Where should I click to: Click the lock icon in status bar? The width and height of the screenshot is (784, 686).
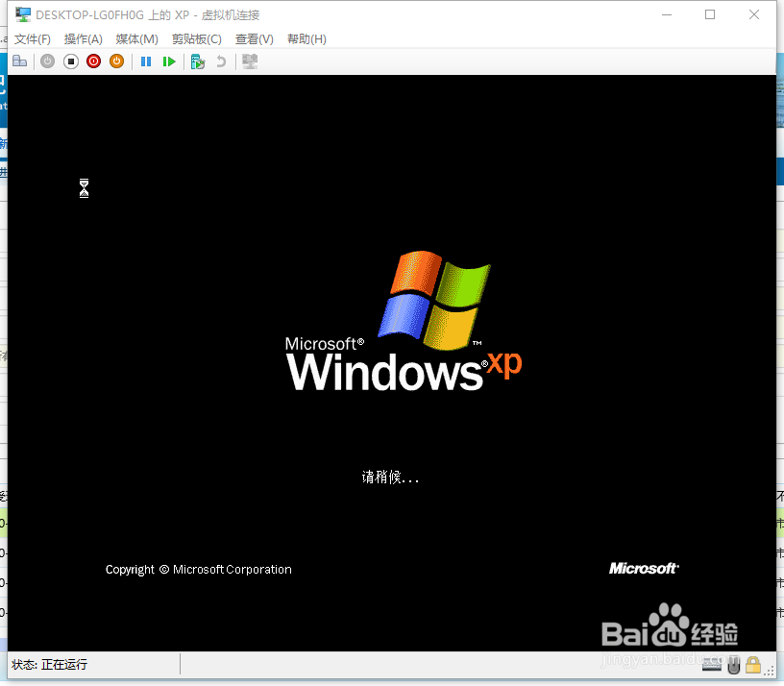(753, 665)
